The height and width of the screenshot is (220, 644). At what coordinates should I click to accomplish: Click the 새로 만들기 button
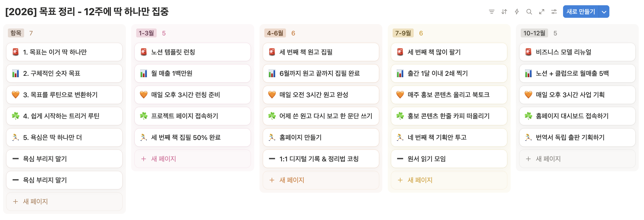pyautogui.click(x=581, y=12)
